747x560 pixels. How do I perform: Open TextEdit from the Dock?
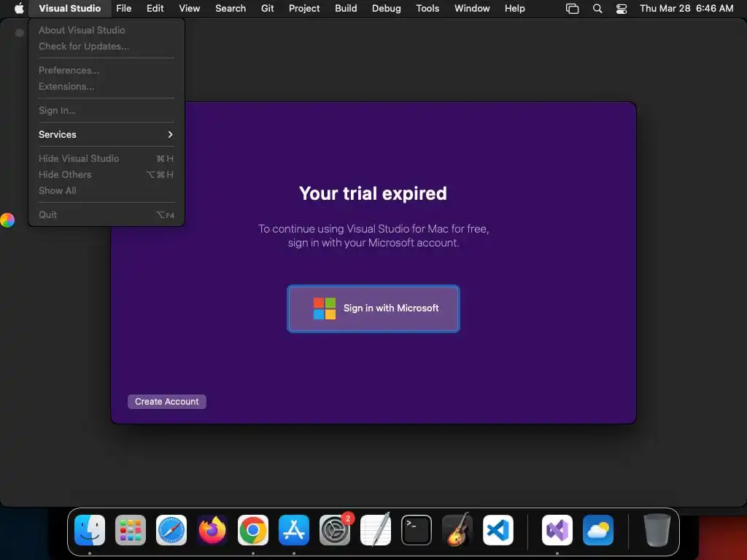(x=376, y=530)
